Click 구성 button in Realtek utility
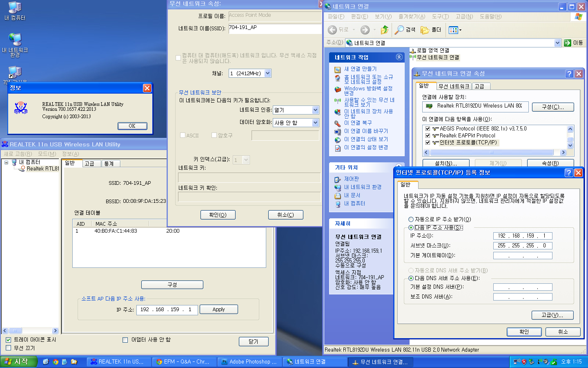588x368 pixels. coord(172,285)
